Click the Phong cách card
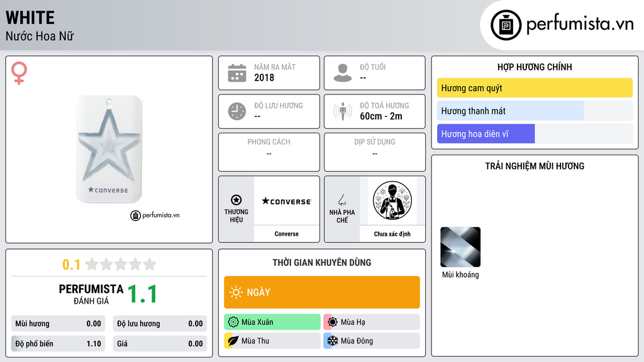Viewport: 644px width, 362px height. pyautogui.click(x=269, y=152)
